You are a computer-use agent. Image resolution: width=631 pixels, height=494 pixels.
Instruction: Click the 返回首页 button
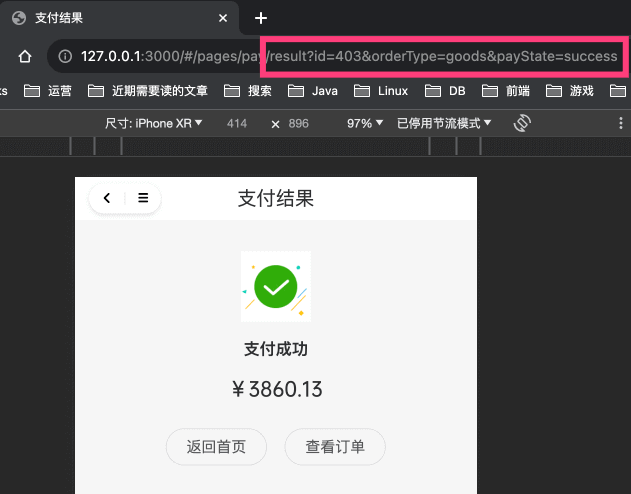point(216,447)
